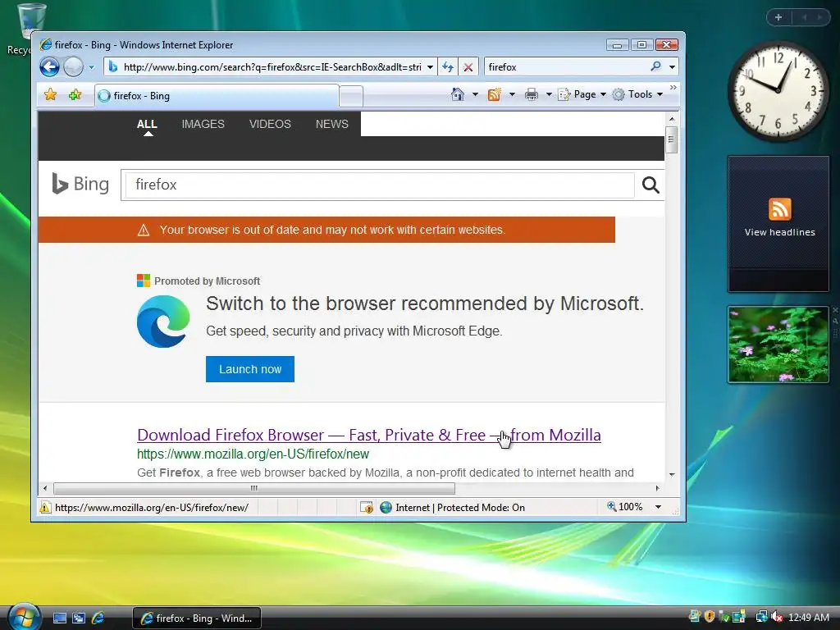This screenshot has width=840, height=630.
Task: Select the ALL search tab on Bing
Action: coord(147,125)
